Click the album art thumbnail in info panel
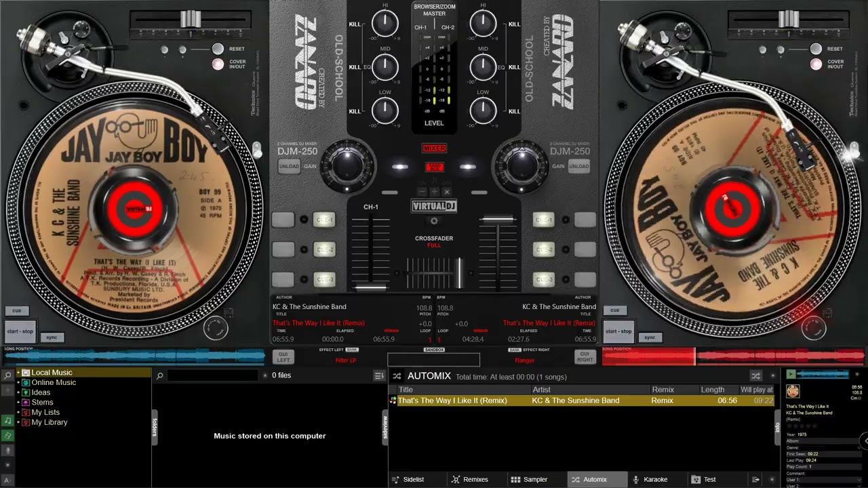Image resolution: width=868 pixels, height=488 pixels. tap(793, 391)
